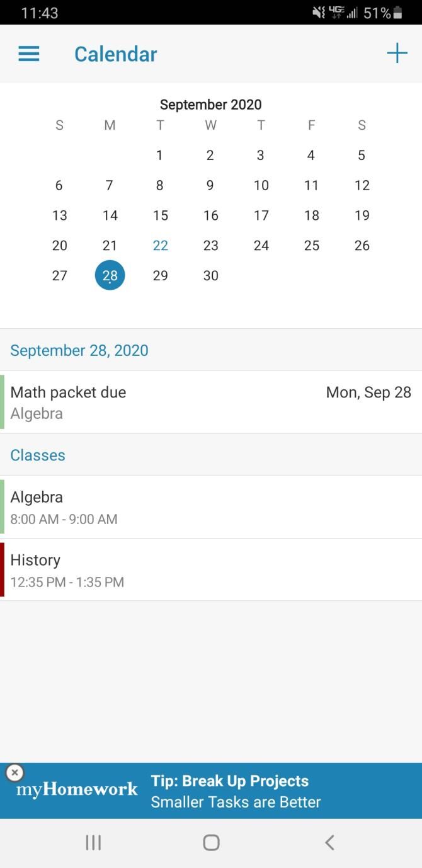Open the Algebra class entry
Image resolution: width=422 pixels, height=868 pixels.
tap(211, 506)
